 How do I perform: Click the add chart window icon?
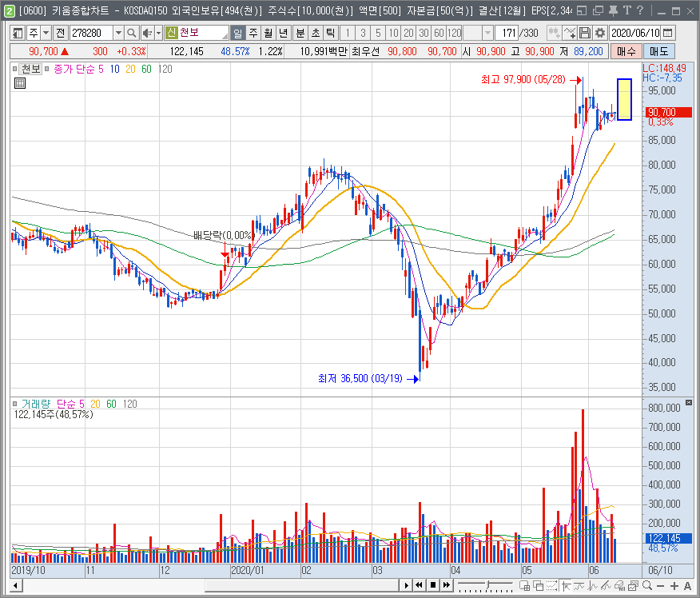tap(525, 585)
